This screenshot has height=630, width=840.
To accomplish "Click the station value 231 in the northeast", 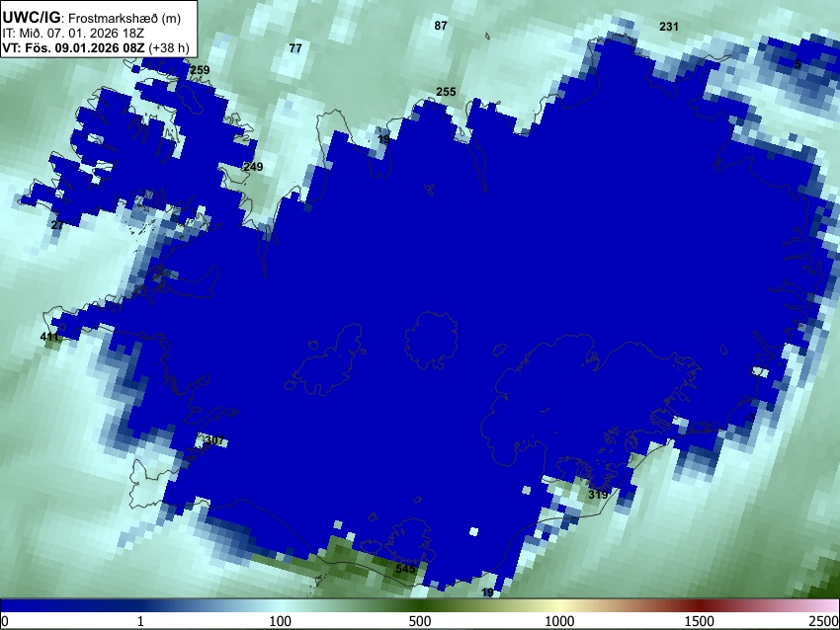I will coord(669,27).
